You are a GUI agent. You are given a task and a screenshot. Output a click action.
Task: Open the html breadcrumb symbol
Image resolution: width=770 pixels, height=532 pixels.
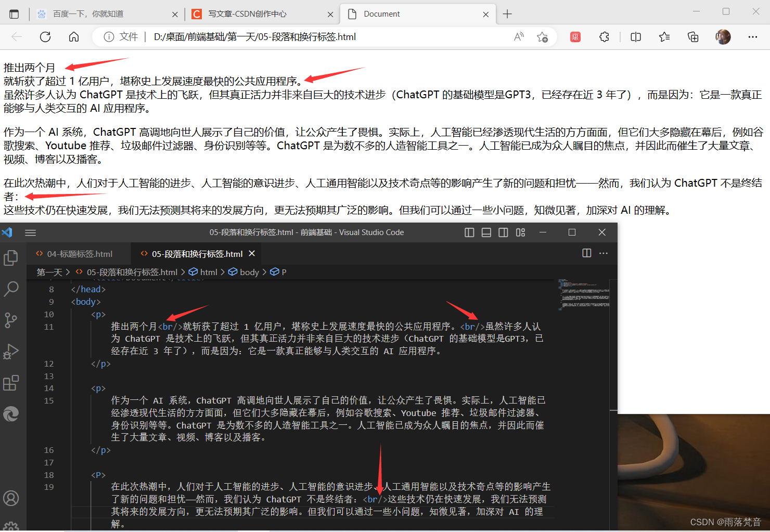point(203,272)
